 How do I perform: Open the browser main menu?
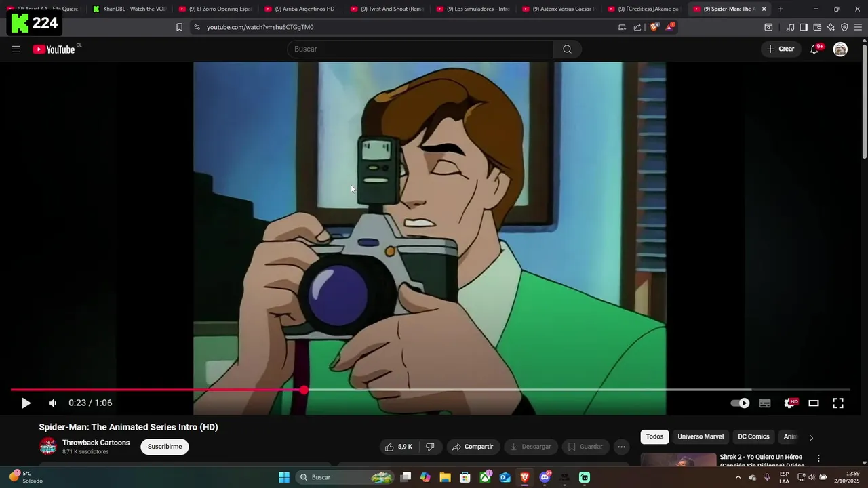[x=858, y=27]
